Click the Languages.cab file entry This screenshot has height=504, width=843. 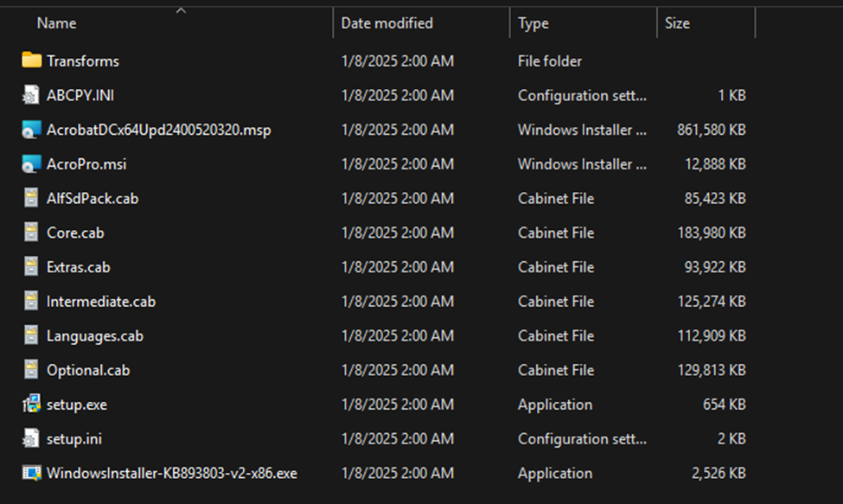point(95,335)
